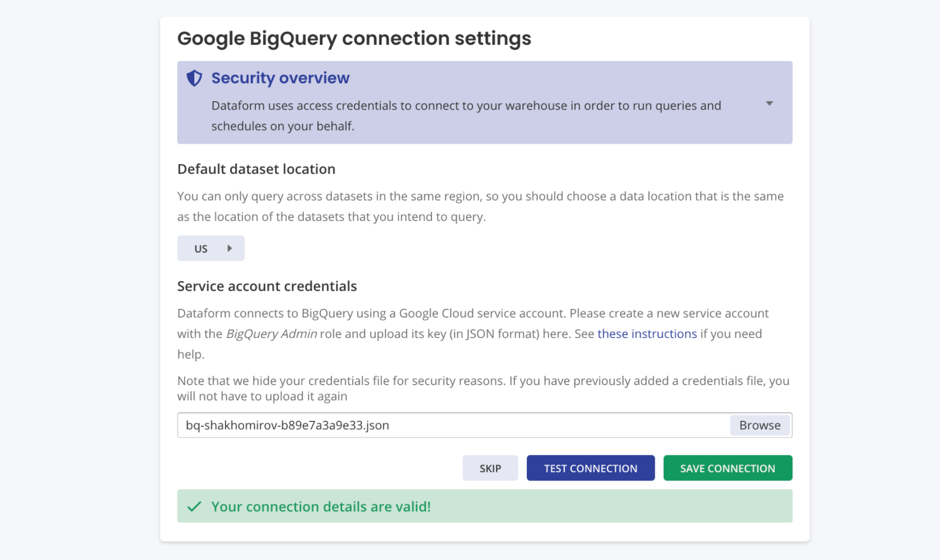The image size is (940, 560).
Task: Click the italic BigQuery Admin role text
Action: (272, 334)
